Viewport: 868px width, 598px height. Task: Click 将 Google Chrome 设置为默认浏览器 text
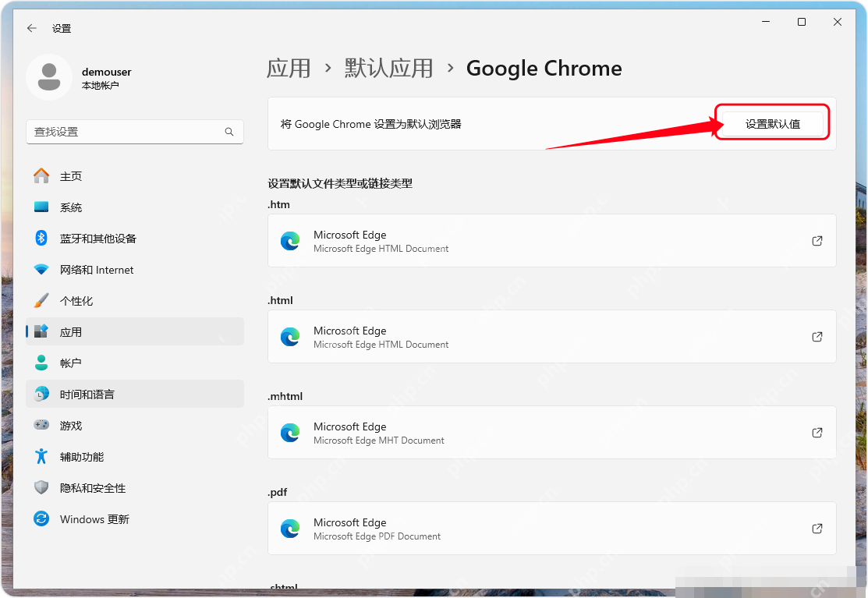click(x=371, y=124)
